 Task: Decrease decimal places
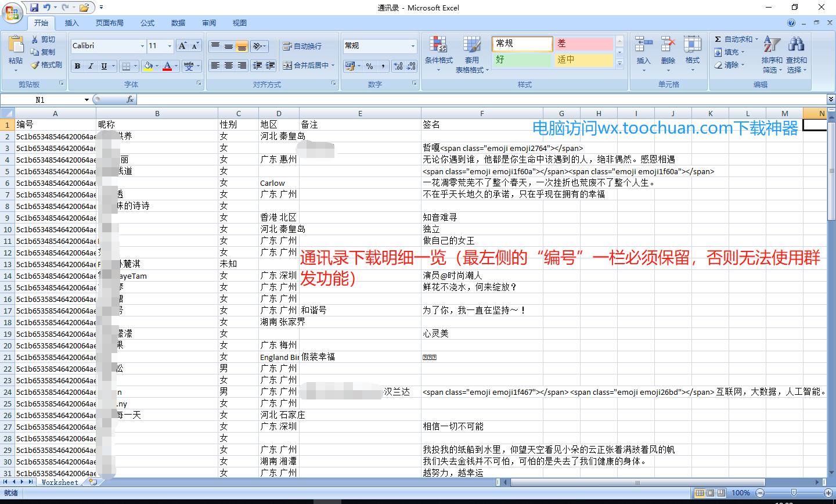pos(411,66)
